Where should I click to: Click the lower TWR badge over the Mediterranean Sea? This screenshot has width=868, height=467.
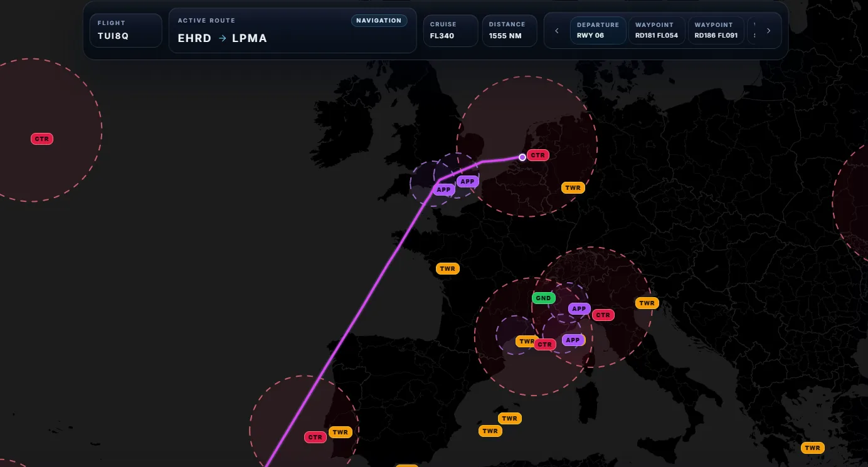click(x=490, y=431)
